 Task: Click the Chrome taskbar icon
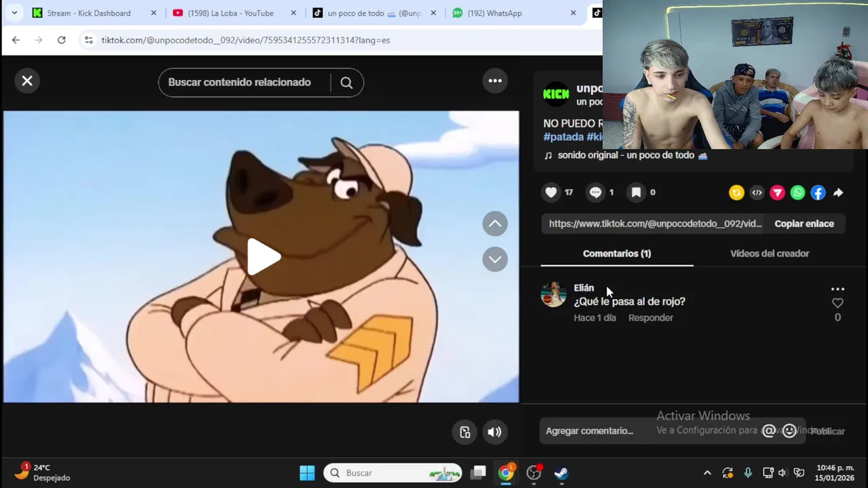click(506, 472)
